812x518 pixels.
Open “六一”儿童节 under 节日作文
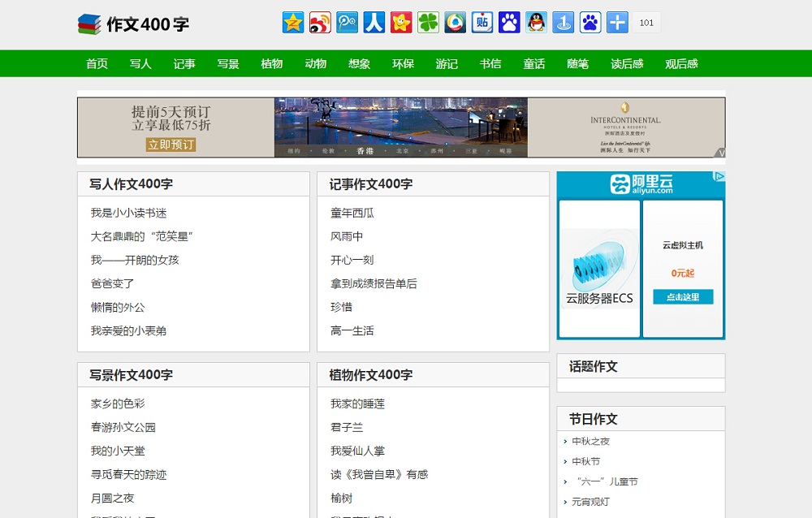coord(607,481)
